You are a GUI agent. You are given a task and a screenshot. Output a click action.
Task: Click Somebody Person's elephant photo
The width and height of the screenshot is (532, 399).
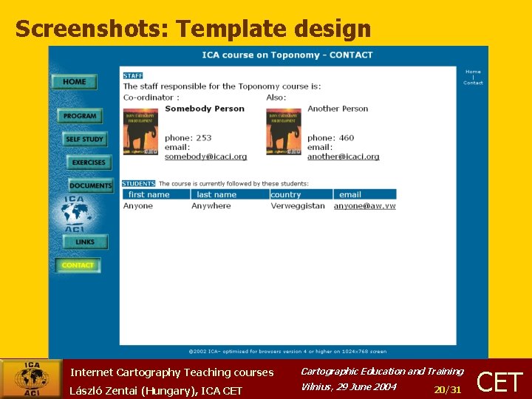[140, 132]
